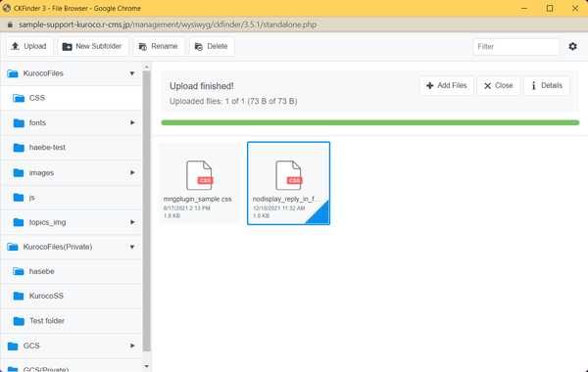This screenshot has width=588, height=372.
Task: Open the js folder
Action: pos(72,198)
